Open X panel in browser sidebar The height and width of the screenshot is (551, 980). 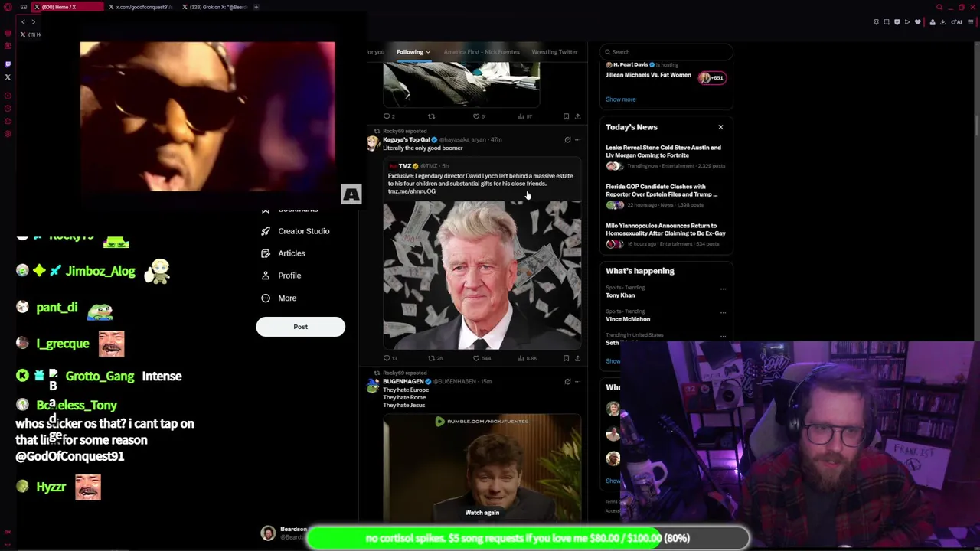tap(8, 77)
